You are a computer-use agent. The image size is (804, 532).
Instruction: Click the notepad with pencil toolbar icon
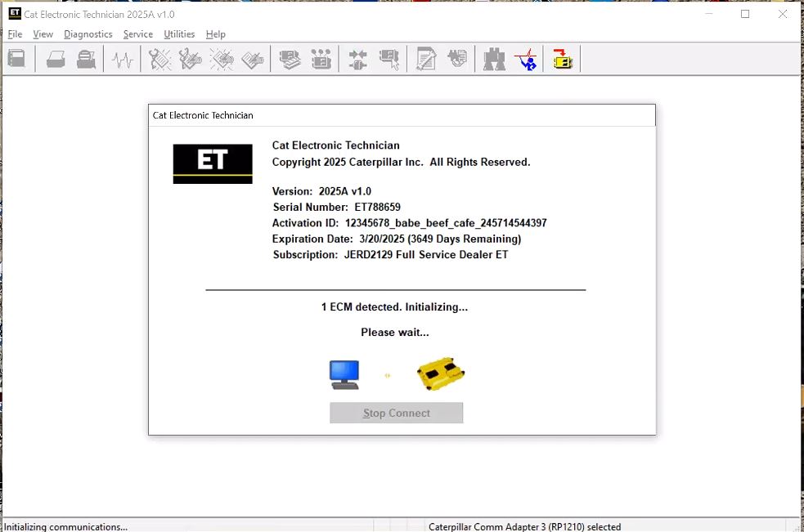425,59
